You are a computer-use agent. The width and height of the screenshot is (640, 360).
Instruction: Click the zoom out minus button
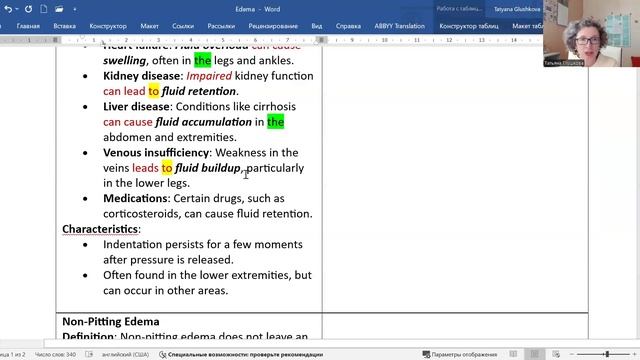(572, 354)
